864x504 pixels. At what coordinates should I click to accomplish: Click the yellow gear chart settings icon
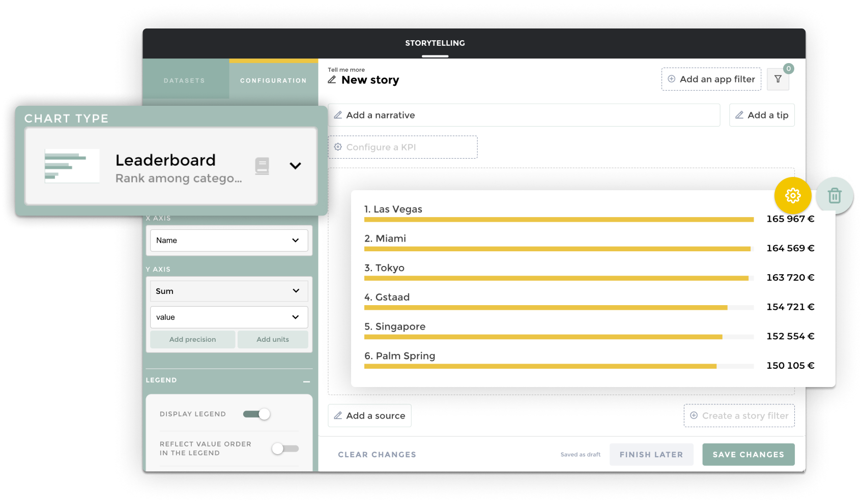tap(792, 195)
